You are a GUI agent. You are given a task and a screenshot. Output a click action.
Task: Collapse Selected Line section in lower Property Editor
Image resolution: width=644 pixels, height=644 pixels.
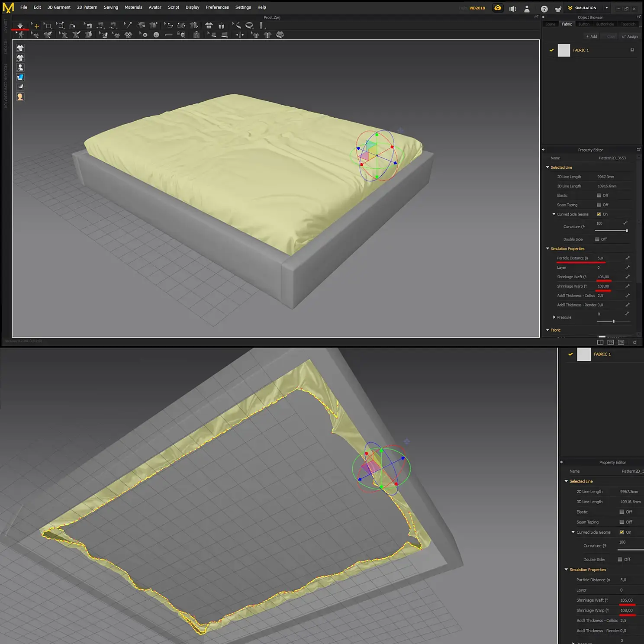[566, 481]
